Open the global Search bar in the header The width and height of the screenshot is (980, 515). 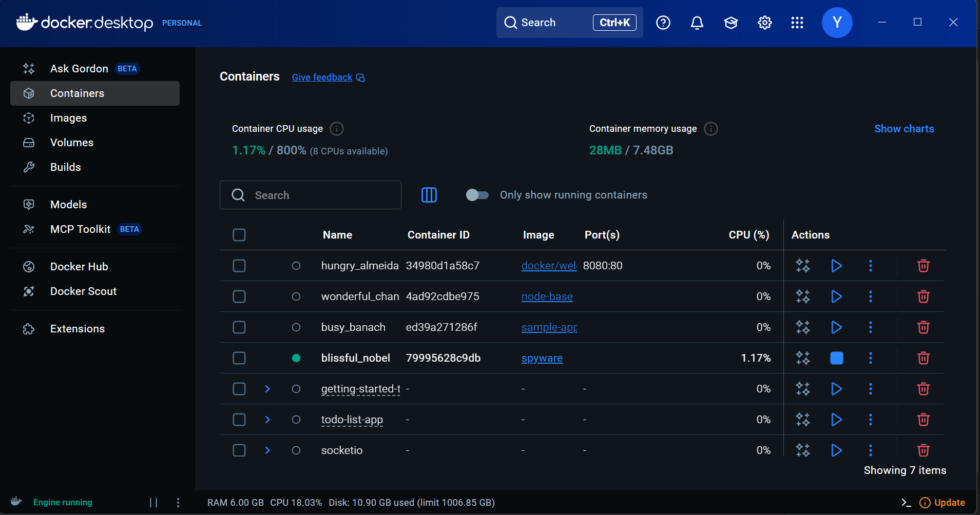(569, 23)
